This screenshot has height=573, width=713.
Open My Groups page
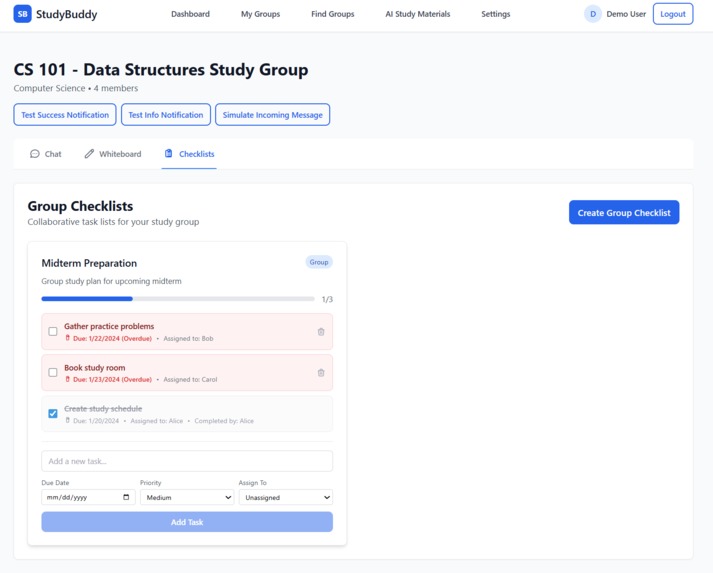[x=260, y=14]
